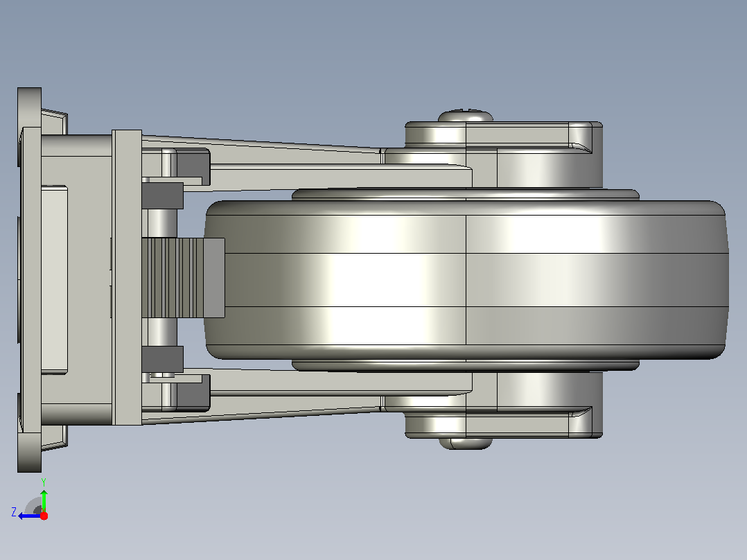Select the ribbed threaded block beside the wheel
Screen dimensions: 747x560
click(x=183, y=278)
